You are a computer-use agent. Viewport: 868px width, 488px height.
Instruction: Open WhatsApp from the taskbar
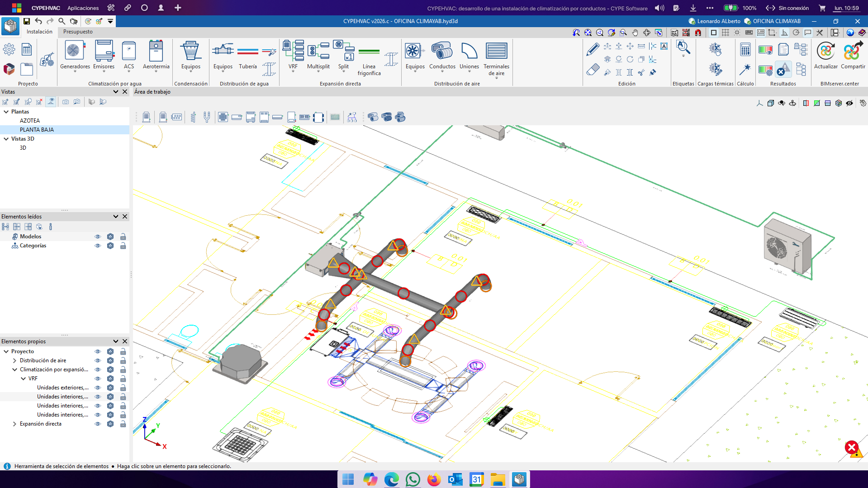413,479
